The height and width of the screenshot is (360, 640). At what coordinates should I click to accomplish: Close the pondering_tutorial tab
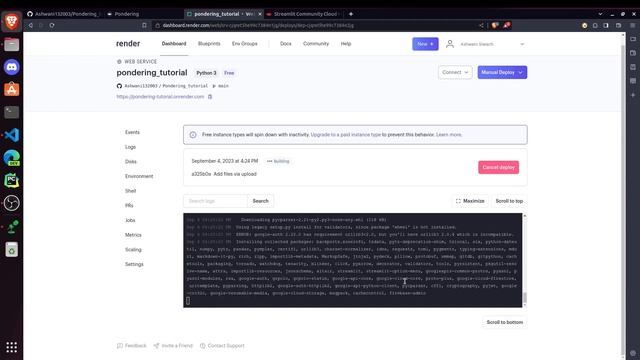pyautogui.click(x=260, y=14)
